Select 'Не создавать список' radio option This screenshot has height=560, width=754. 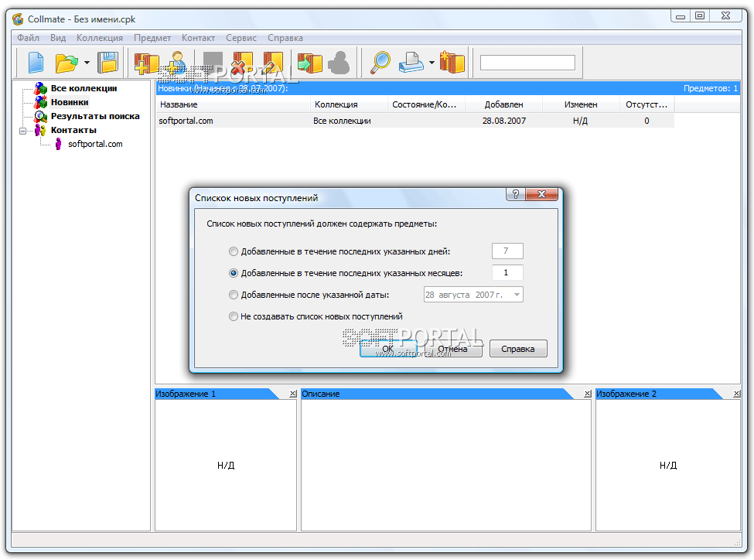point(234,316)
